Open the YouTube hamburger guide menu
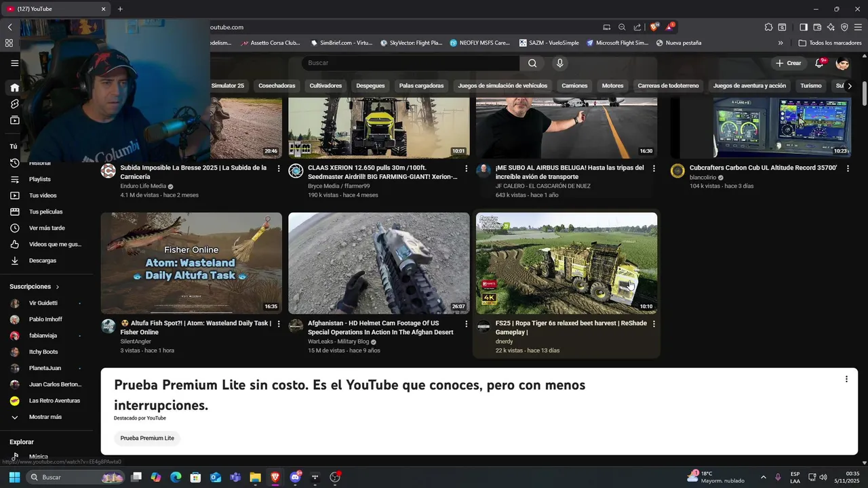Viewport: 868px width, 488px height. [x=14, y=63]
